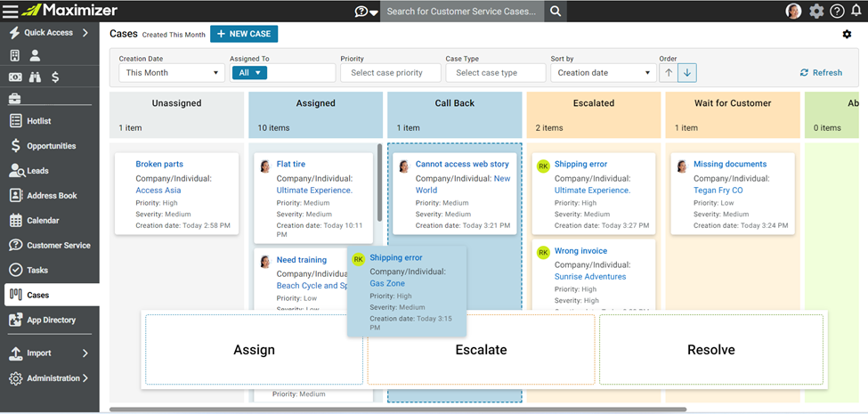Open the Tegan Fry CO company link
This screenshot has height=414, width=868.
718,190
